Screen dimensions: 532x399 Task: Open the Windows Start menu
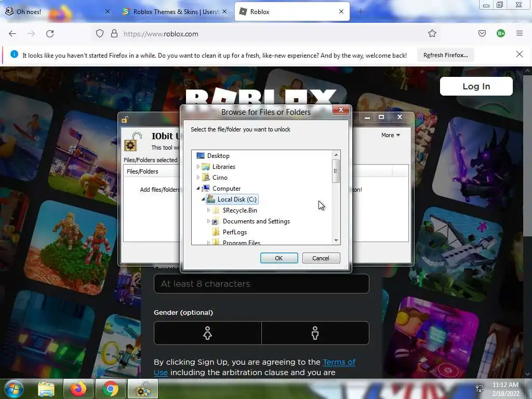[14, 389]
